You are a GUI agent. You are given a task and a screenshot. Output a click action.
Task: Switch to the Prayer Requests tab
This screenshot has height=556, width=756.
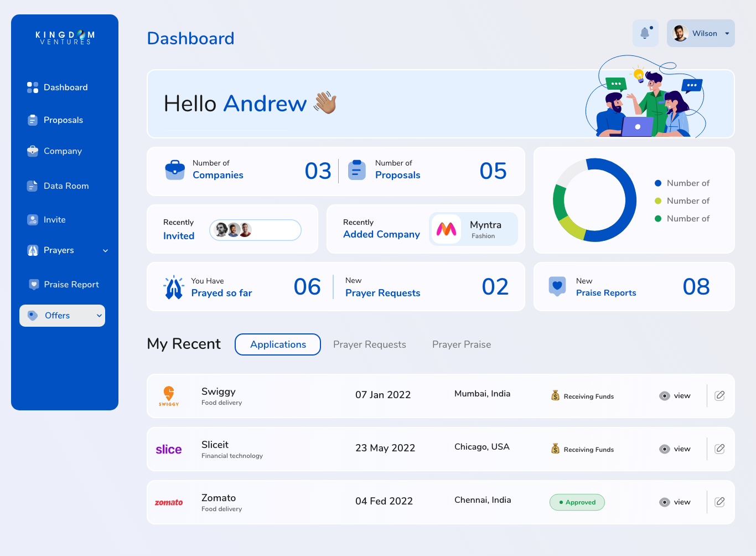(369, 344)
